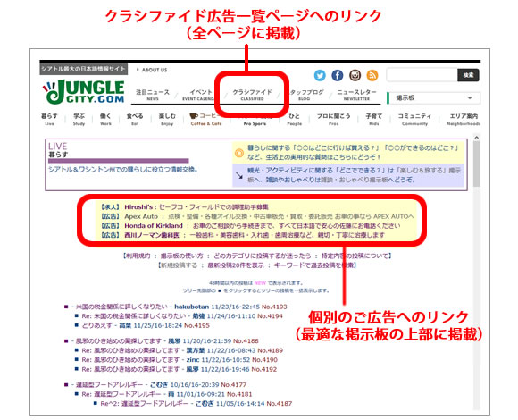Image resolution: width=518 pixels, height=420 pixels.
Task: Open the スタッフブログ Blog menu
Action: pos(306,95)
